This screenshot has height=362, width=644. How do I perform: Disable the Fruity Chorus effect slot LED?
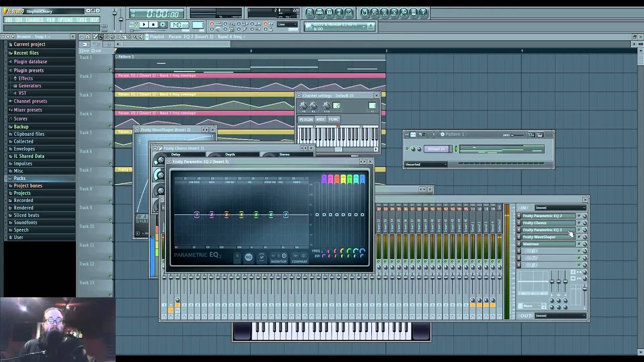pyautogui.click(x=579, y=223)
